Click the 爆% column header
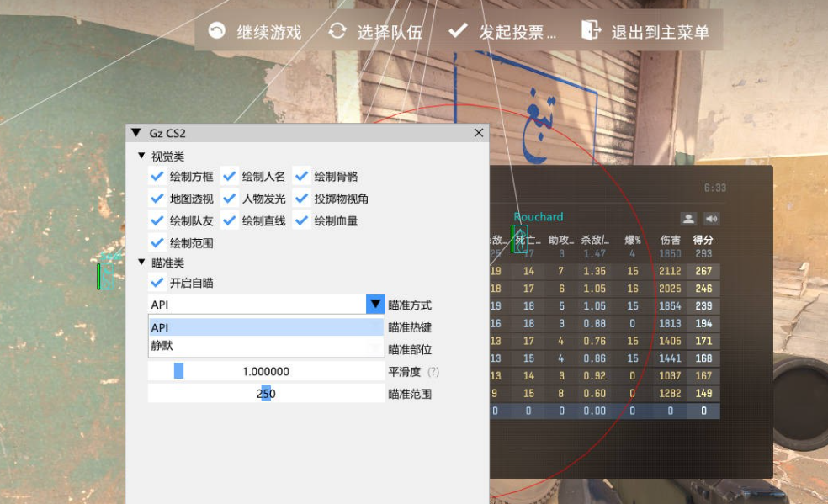This screenshot has height=504, width=828. pyautogui.click(x=632, y=240)
